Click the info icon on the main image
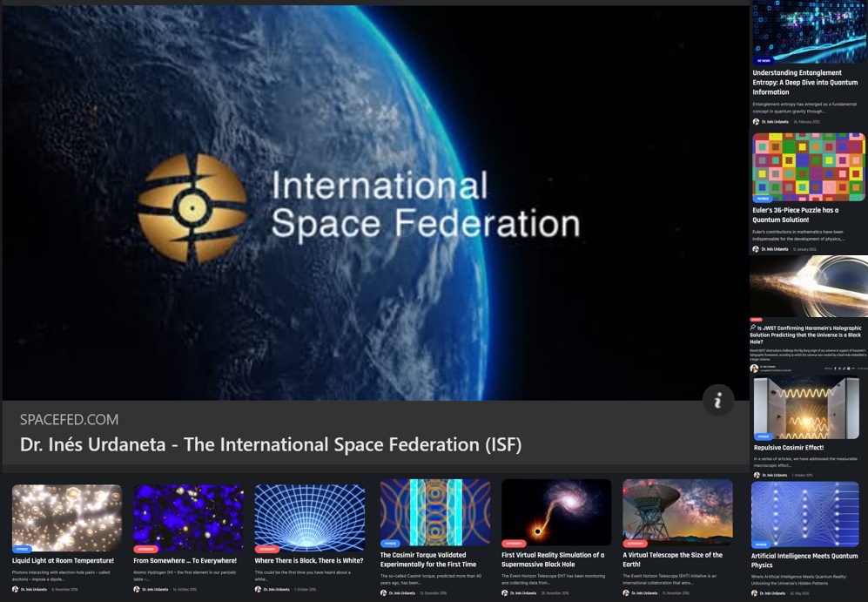The height and width of the screenshot is (602, 868). point(718,400)
